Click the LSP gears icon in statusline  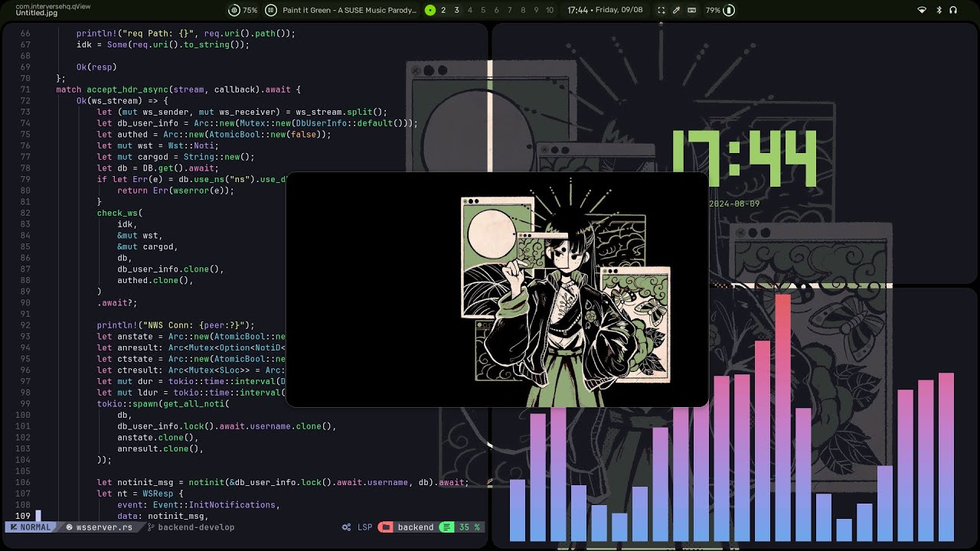(347, 527)
